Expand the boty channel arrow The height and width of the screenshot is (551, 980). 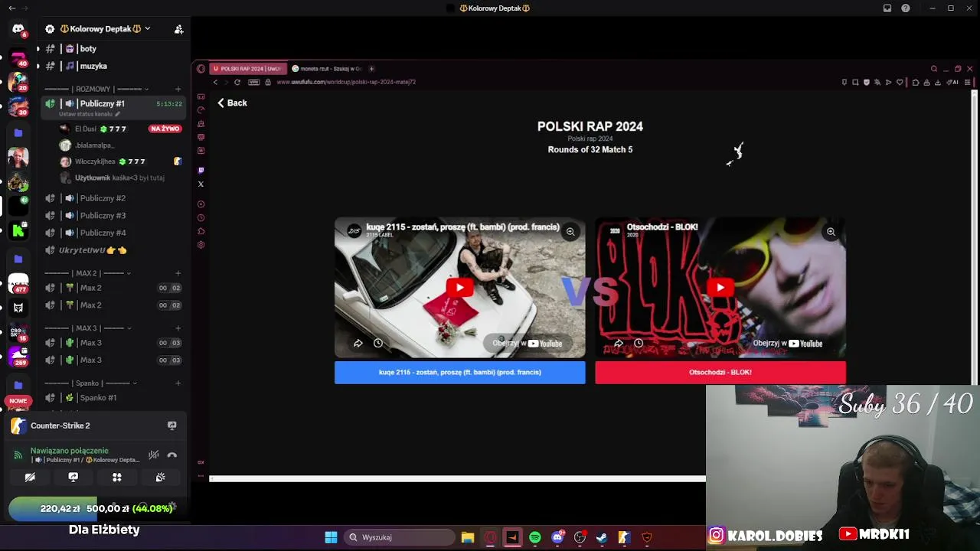(38, 49)
